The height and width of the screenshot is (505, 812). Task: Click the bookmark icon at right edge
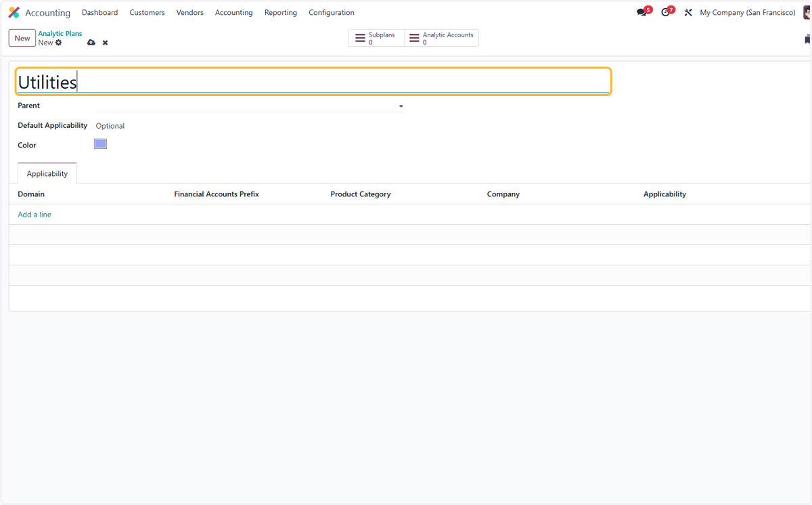pyautogui.click(x=808, y=39)
